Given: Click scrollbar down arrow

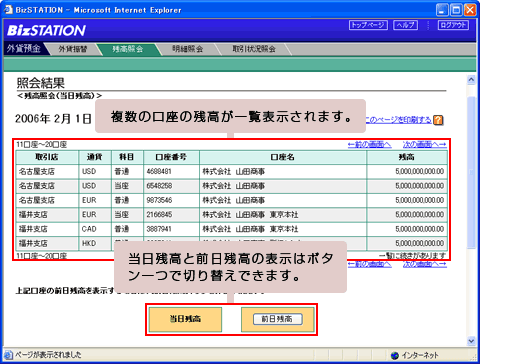Looking at the screenshot, I should click(471, 341).
